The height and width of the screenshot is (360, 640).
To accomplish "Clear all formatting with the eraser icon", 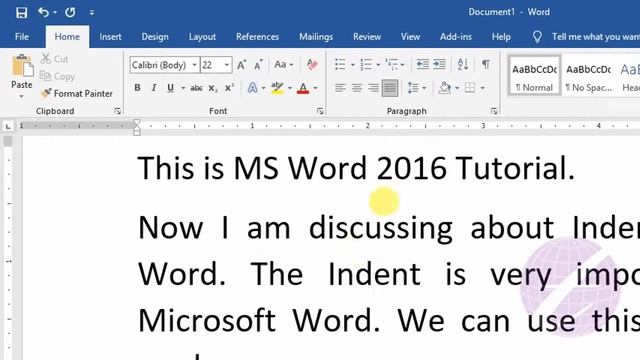I will click(312, 64).
